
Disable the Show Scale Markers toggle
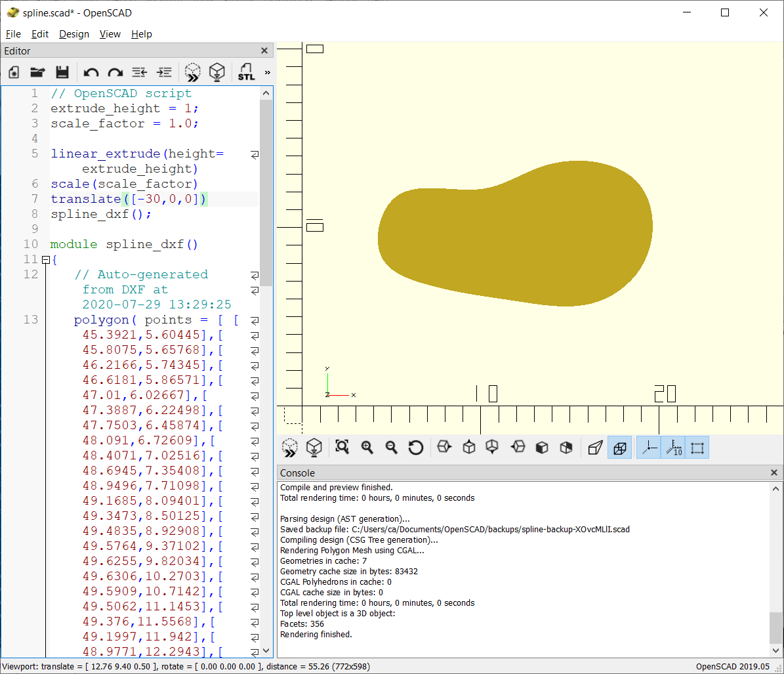coord(673,448)
